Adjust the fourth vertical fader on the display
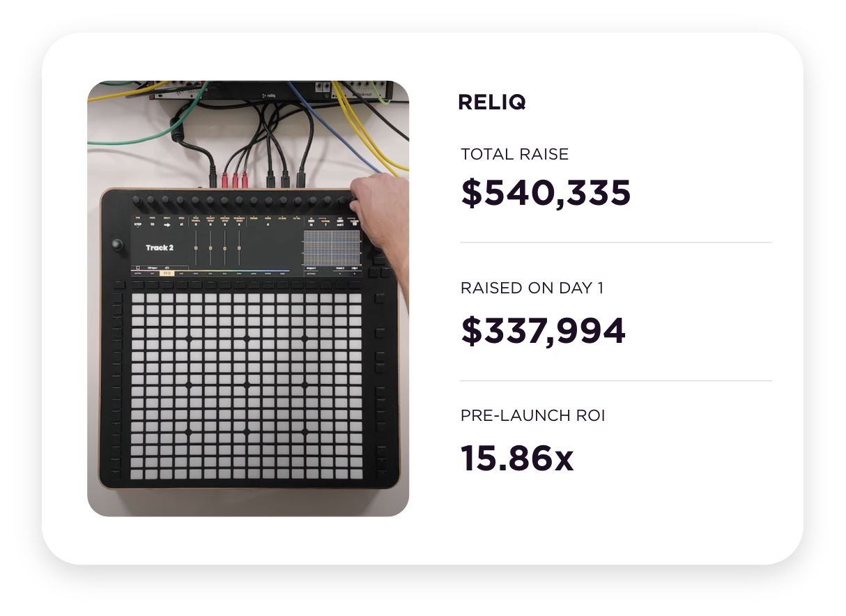Viewport: 846px width, 616px height. (239, 249)
